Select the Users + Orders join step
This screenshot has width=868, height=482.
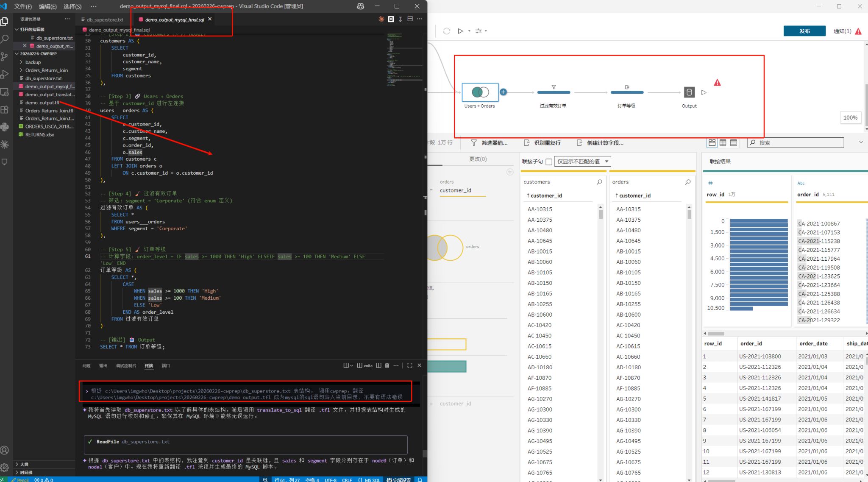click(480, 92)
